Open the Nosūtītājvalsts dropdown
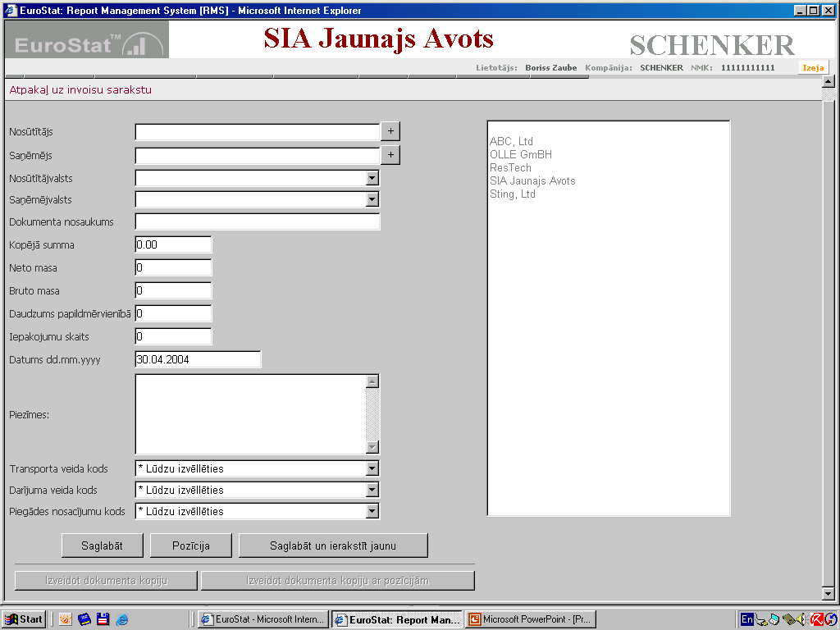 (x=372, y=178)
